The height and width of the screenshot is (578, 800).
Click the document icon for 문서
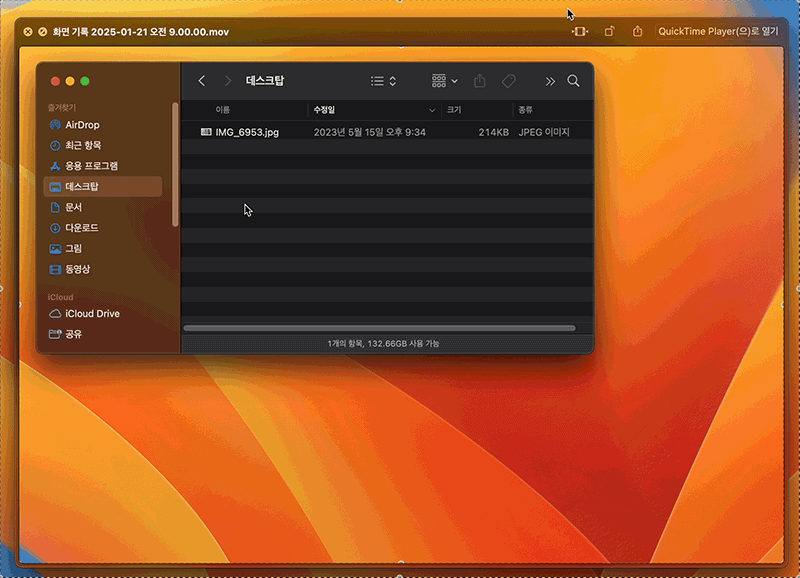55,207
